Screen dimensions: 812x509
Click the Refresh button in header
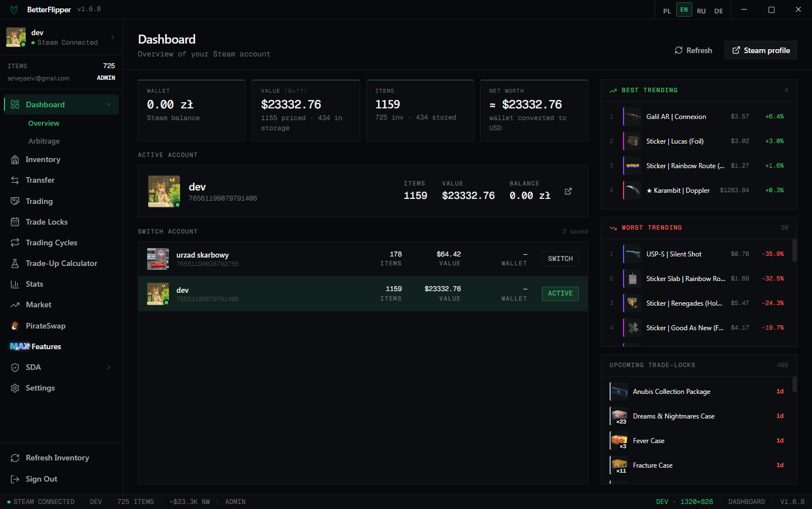pyautogui.click(x=693, y=50)
